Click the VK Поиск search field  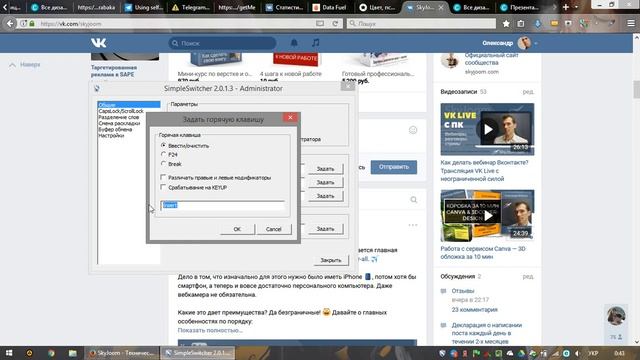coord(222,43)
